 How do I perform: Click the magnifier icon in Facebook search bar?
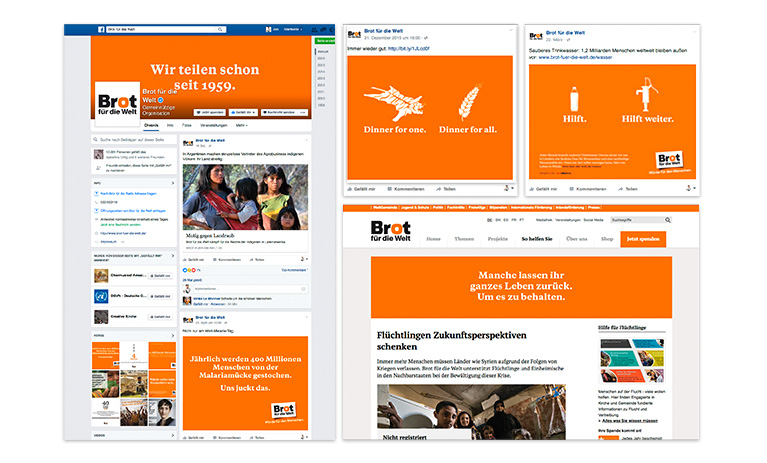(x=220, y=29)
